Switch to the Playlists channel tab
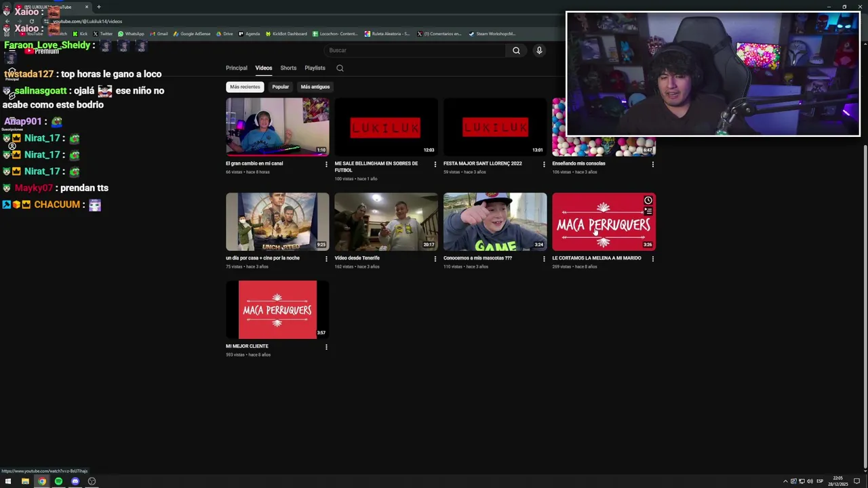Viewport: 868px width, 488px height. pyautogui.click(x=315, y=68)
